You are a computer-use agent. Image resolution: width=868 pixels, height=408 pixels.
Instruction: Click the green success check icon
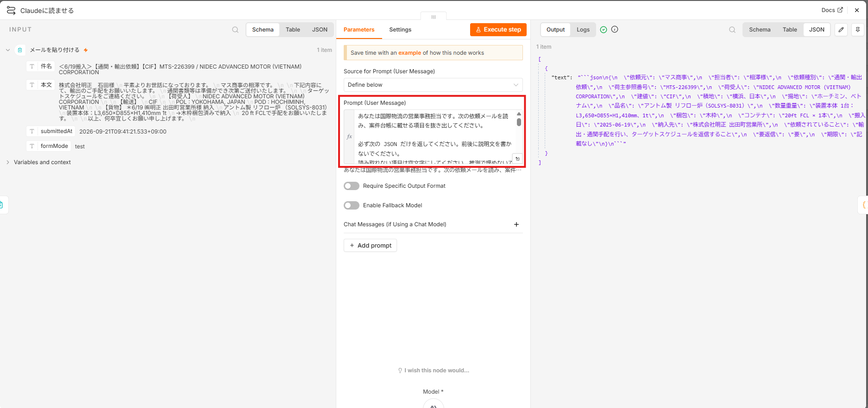click(x=604, y=29)
